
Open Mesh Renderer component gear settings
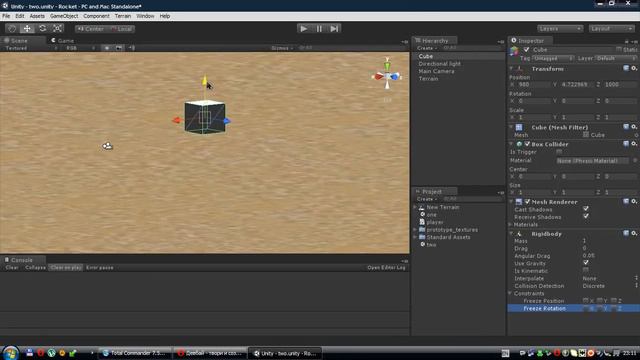pyautogui.click(x=634, y=201)
